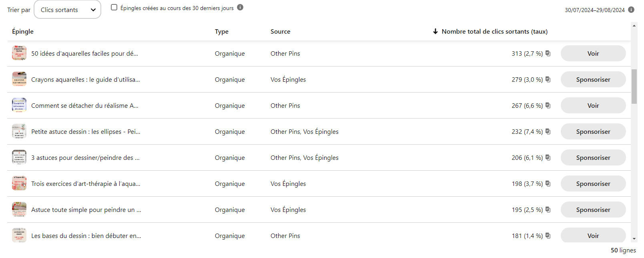Image resolution: width=644 pixels, height=258 pixels.
Task: Click the scrollbar down arrow
Action: 634,239
